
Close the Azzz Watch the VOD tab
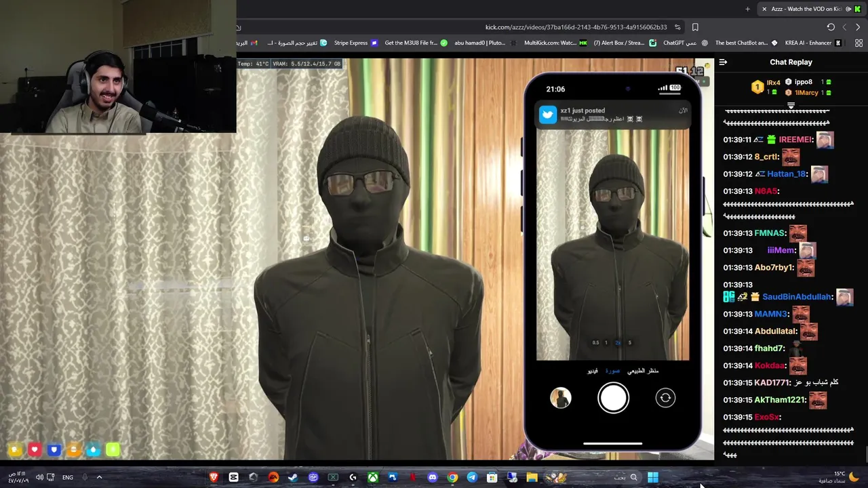[764, 9]
